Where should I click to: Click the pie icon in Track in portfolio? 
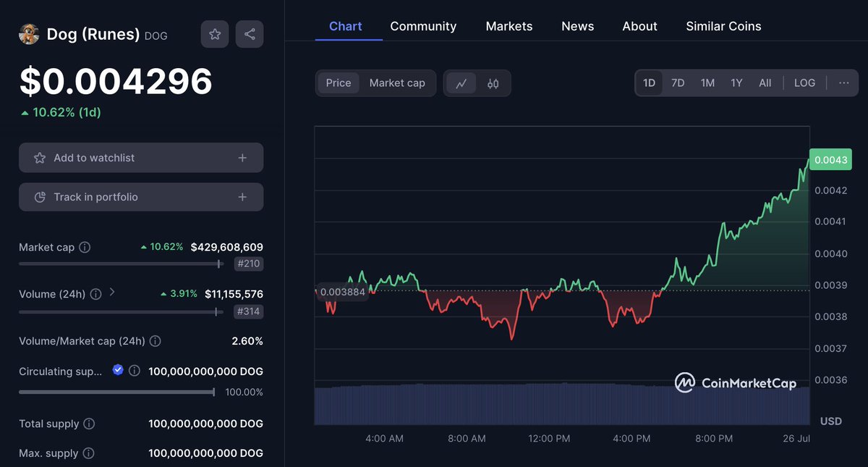[x=40, y=197]
